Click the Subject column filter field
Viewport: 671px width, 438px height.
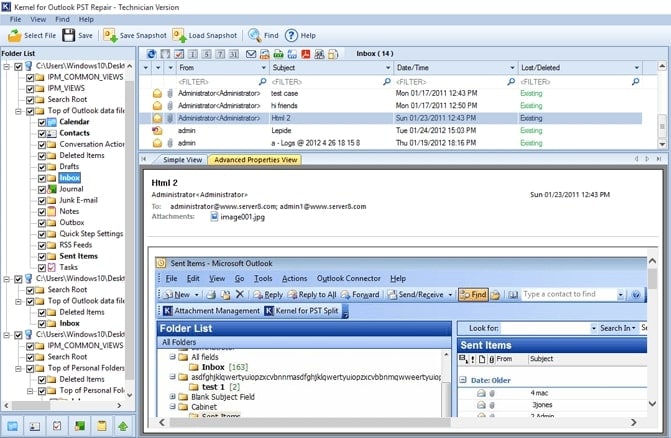click(x=327, y=82)
